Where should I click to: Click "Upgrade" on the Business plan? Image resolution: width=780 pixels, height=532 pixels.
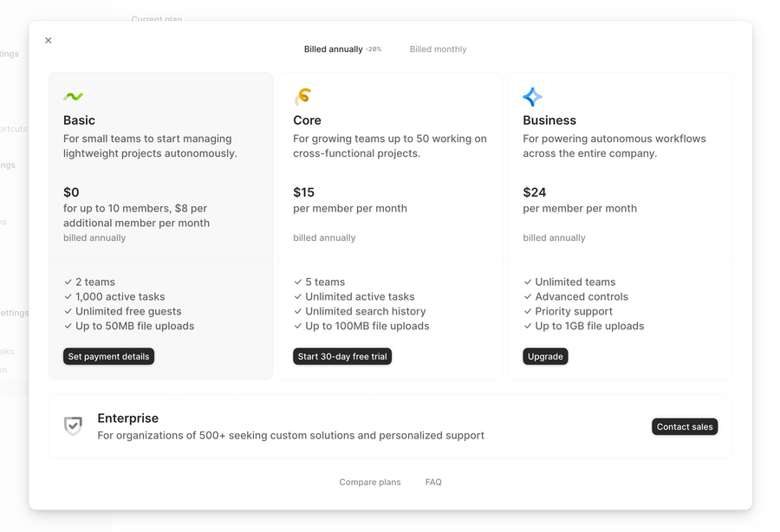click(545, 356)
